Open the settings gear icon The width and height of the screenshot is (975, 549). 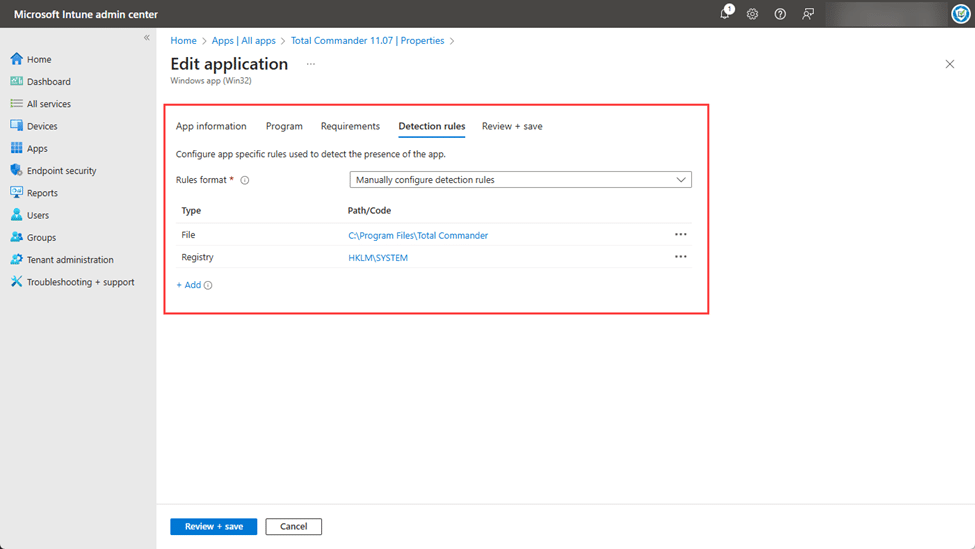[752, 14]
